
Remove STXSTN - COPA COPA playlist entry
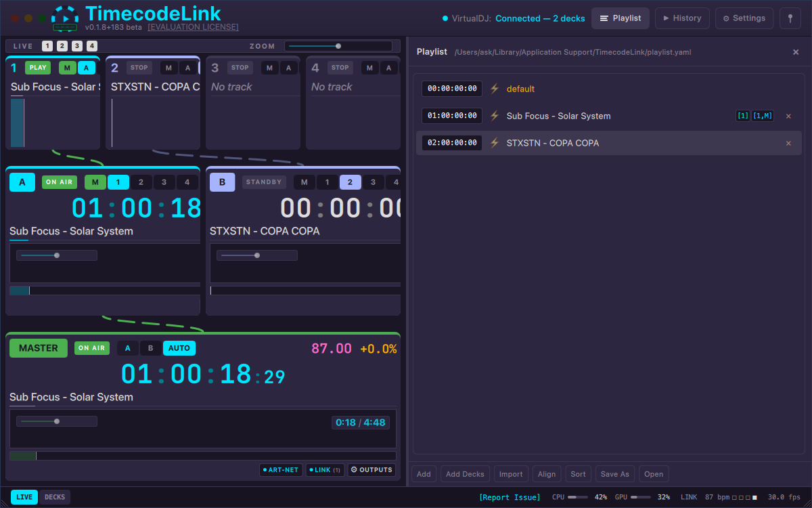pos(788,143)
